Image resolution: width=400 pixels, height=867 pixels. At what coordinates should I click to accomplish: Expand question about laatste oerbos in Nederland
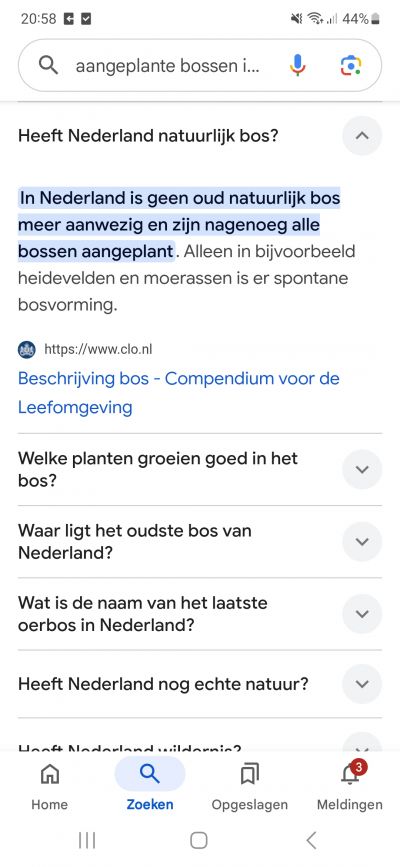362,614
